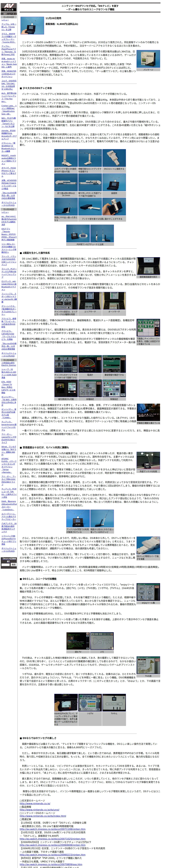Enlarge the DSスロットに接続する thumbnail
This screenshot has height=868, width=186.
pyautogui.click(x=114, y=158)
